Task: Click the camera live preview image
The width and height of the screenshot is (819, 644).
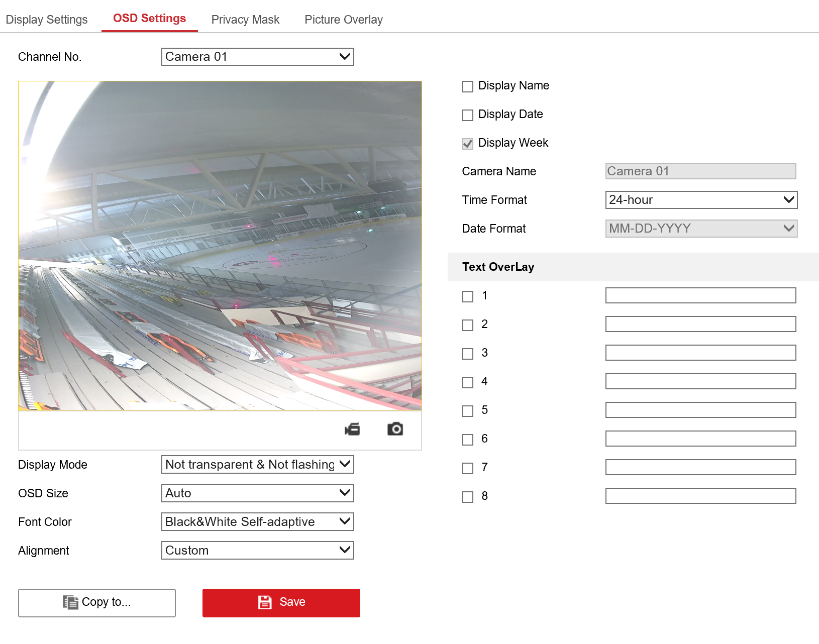Action: (x=220, y=246)
